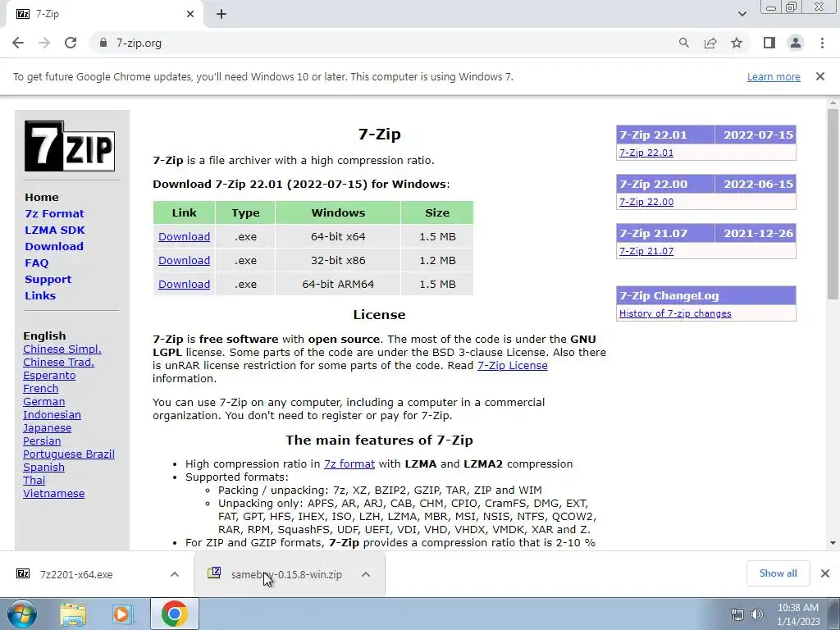Switch language to Chinese Trad.
This screenshot has width=840, height=630.
tap(58, 362)
